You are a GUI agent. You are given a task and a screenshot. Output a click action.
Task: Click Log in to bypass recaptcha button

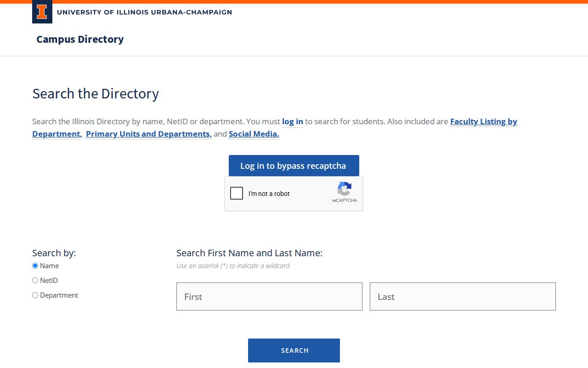294,166
